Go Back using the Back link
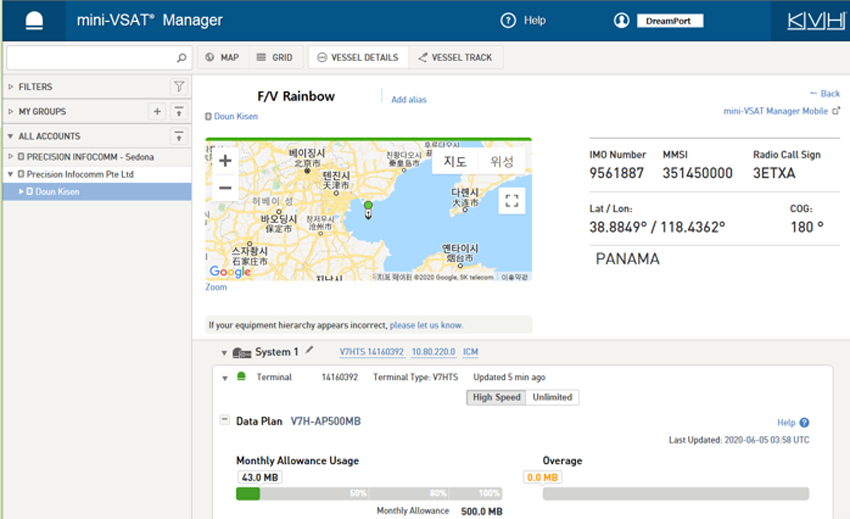The image size is (850, 519). click(x=825, y=93)
